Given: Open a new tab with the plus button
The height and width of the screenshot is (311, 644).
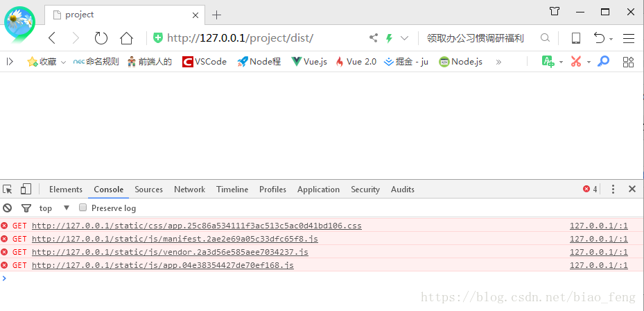Looking at the screenshot, I should [216, 15].
